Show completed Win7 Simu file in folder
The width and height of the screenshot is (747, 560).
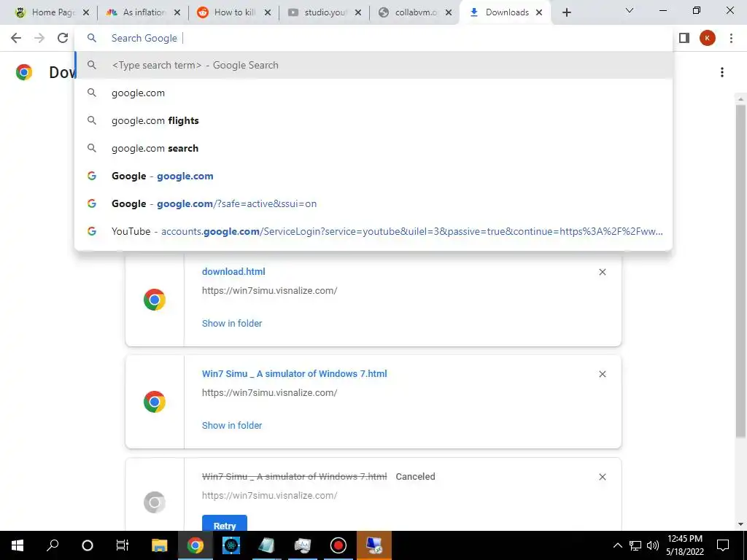pos(232,425)
